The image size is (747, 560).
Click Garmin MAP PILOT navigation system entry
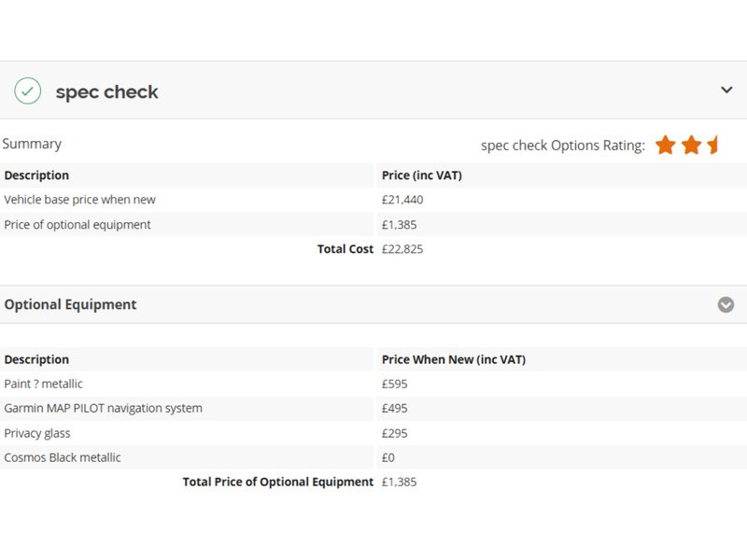click(103, 408)
